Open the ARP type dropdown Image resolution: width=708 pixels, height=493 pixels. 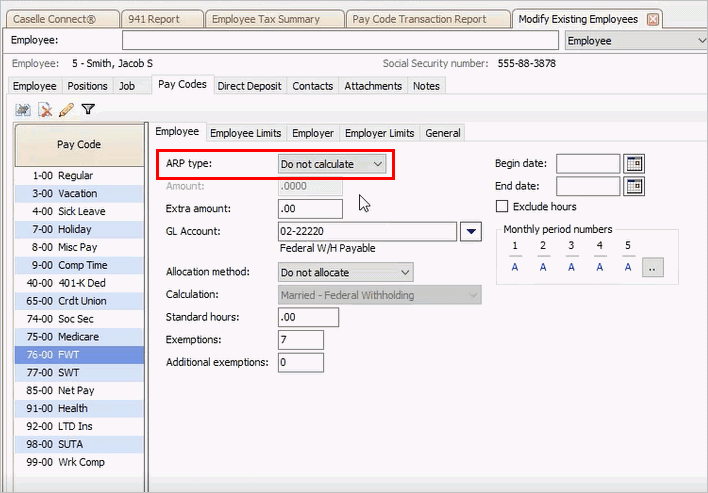click(332, 163)
